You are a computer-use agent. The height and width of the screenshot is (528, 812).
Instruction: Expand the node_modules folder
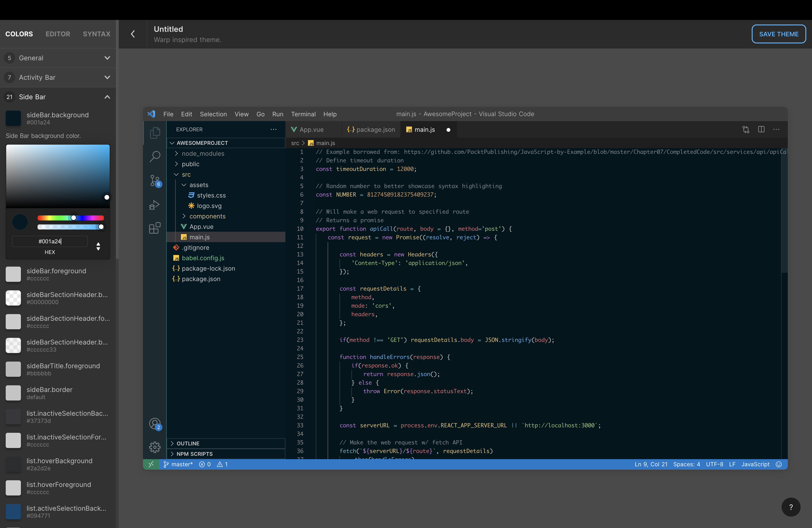click(203, 154)
